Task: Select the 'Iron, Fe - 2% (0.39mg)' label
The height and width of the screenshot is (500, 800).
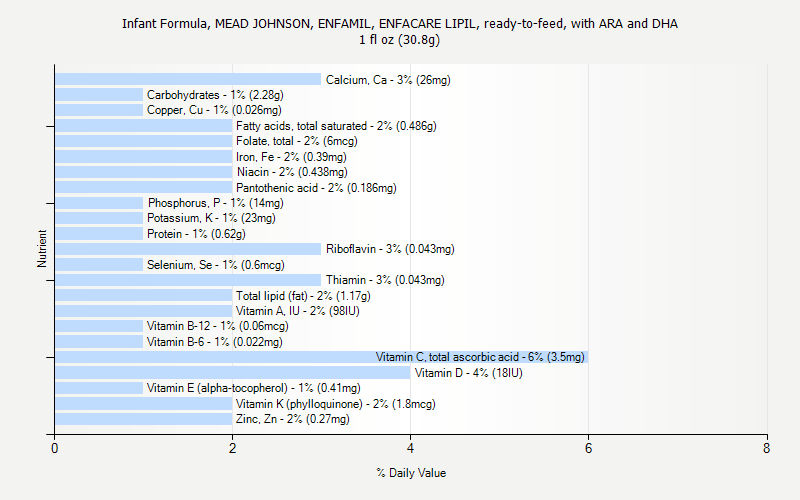Action: (x=291, y=157)
